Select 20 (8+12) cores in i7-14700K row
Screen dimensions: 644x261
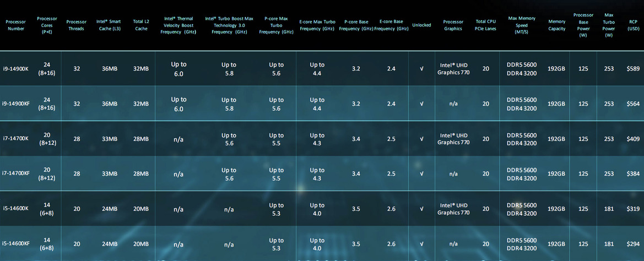coord(47,139)
